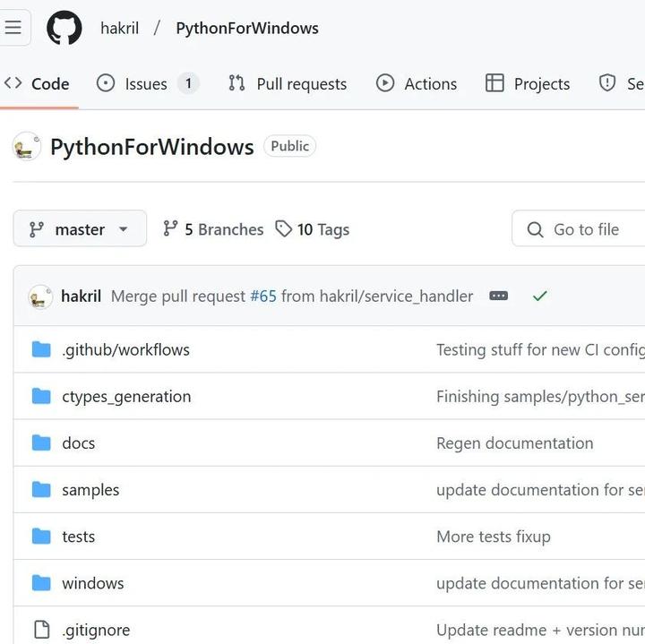Open the ctypes_generation folder
Viewport: 645px width, 644px height.
(x=126, y=397)
